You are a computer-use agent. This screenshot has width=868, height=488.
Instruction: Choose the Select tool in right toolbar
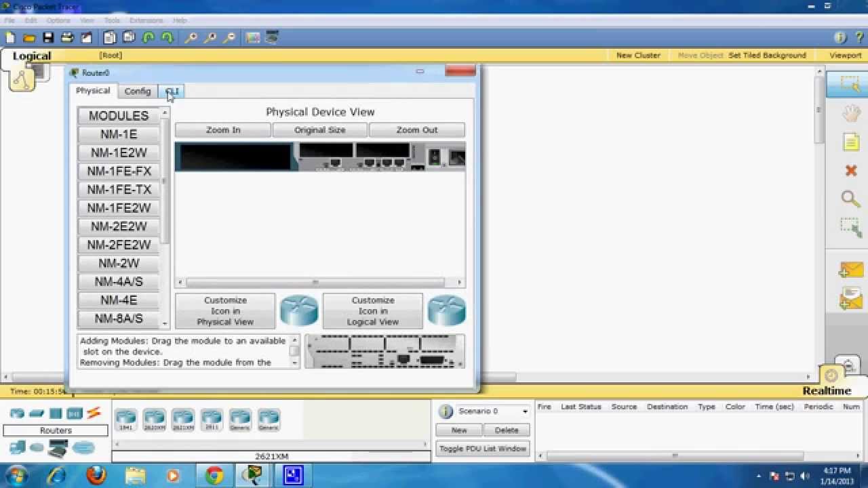point(850,83)
